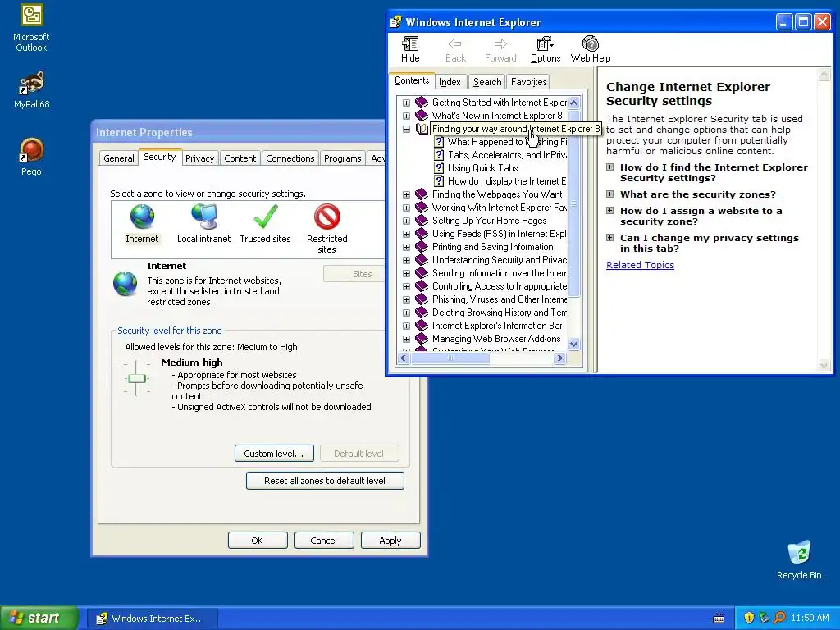This screenshot has width=840, height=630.
Task: Expand What are the security zones section
Action: pos(609,194)
